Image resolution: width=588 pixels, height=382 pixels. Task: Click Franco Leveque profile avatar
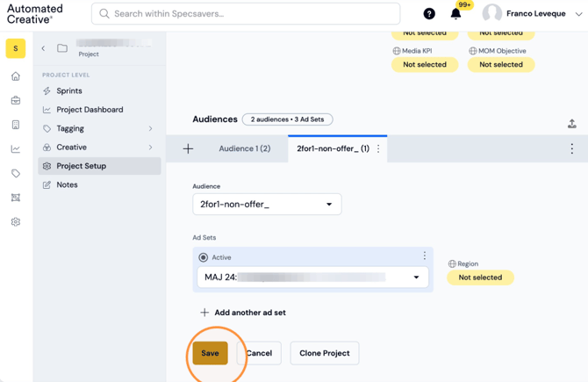[492, 13]
